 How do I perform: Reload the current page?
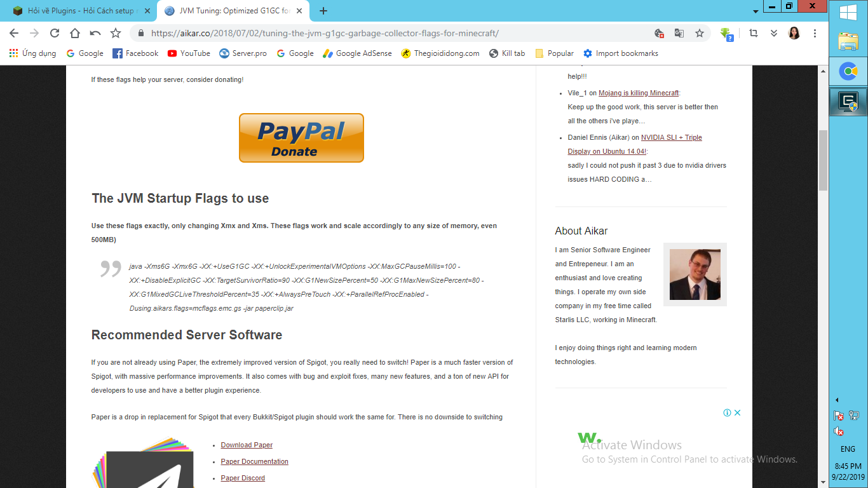55,33
